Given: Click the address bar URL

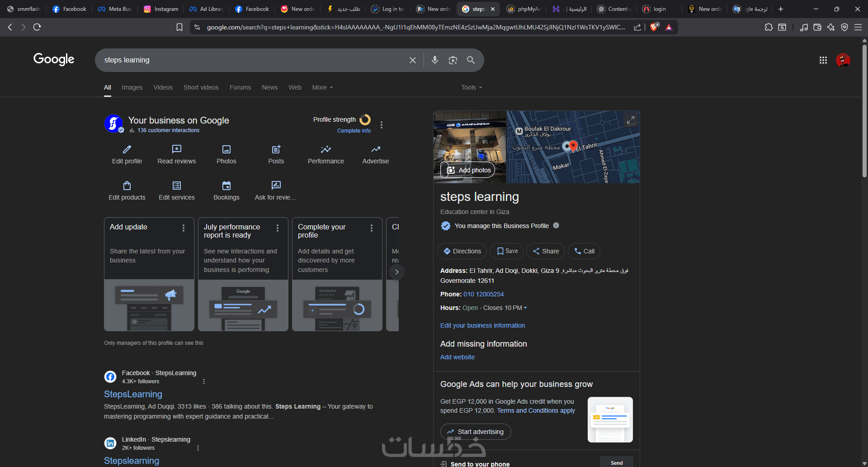Looking at the screenshot, I should pyautogui.click(x=416, y=27).
